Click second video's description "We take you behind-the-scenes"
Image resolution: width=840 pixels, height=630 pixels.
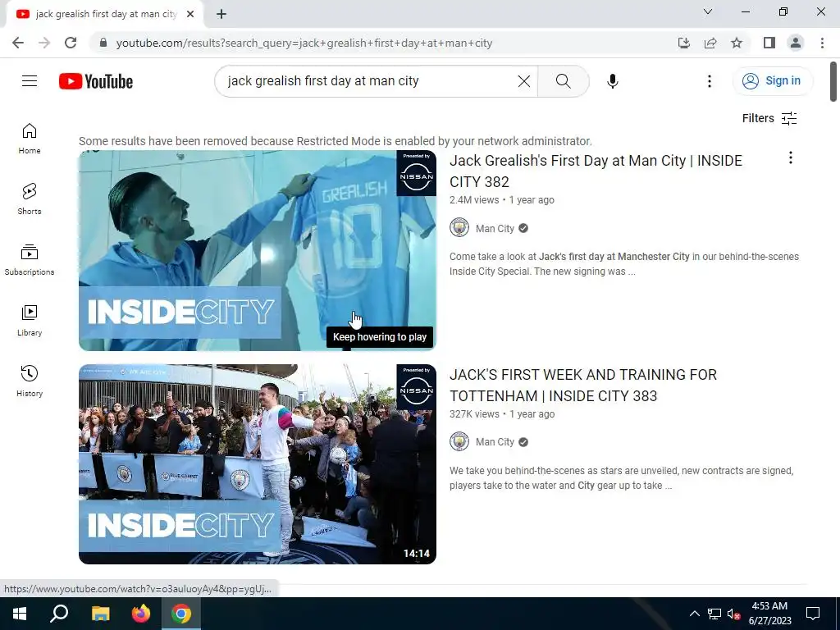click(622, 478)
